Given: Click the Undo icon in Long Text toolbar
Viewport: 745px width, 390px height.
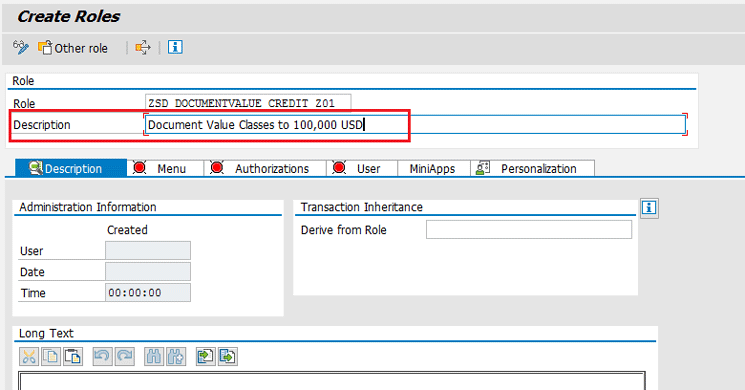Looking at the screenshot, I should 102,356.
